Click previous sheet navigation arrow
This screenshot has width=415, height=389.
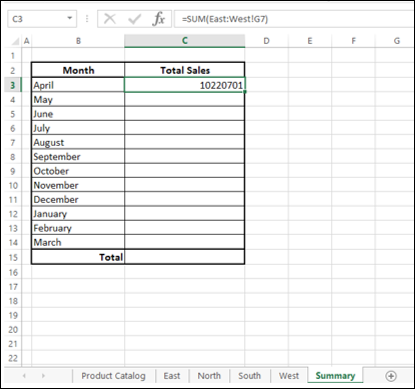24,376
